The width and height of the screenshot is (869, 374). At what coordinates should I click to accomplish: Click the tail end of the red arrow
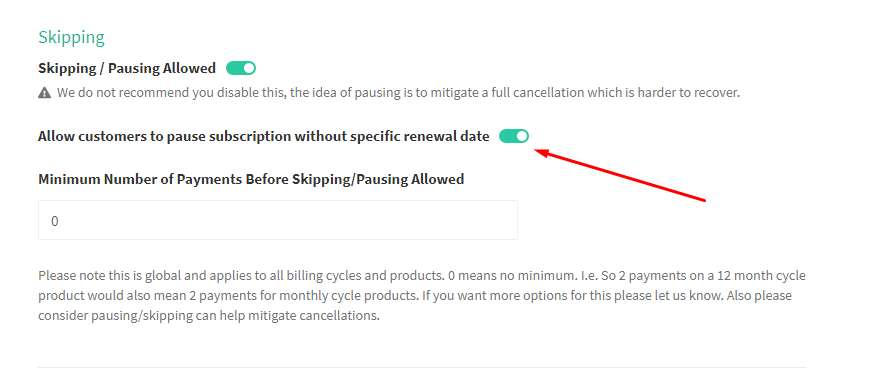[701, 198]
